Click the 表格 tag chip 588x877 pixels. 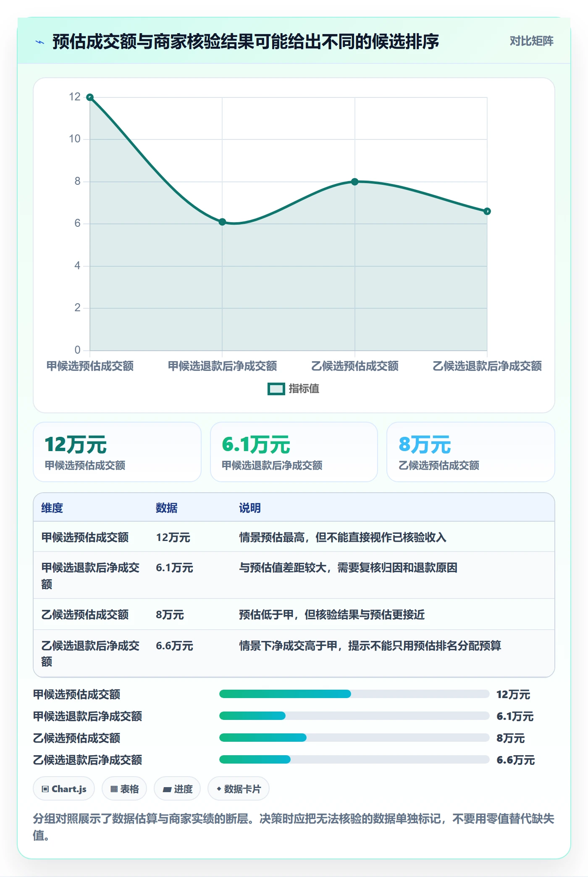click(x=124, y=789)
